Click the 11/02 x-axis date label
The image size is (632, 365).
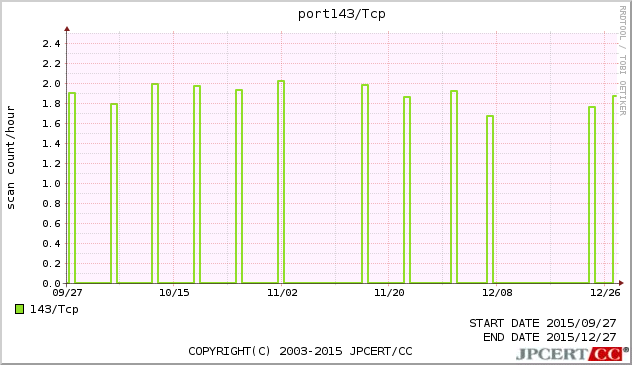click(282, 292)
